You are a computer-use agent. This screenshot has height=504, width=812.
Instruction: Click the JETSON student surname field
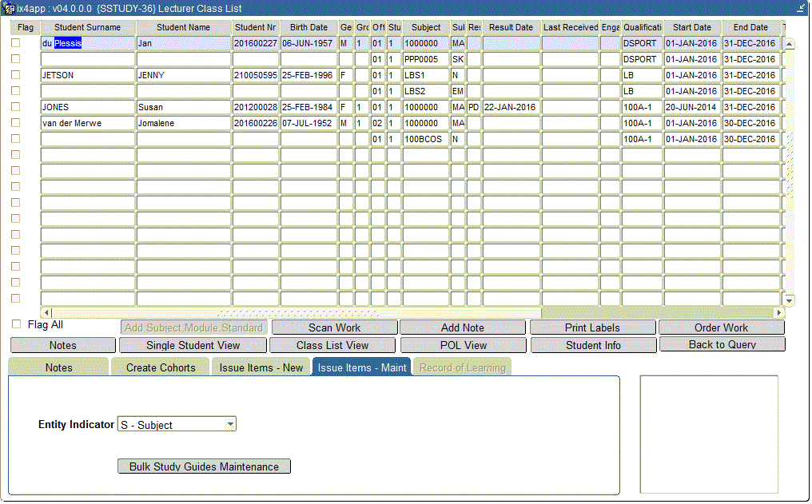[88, 75]
